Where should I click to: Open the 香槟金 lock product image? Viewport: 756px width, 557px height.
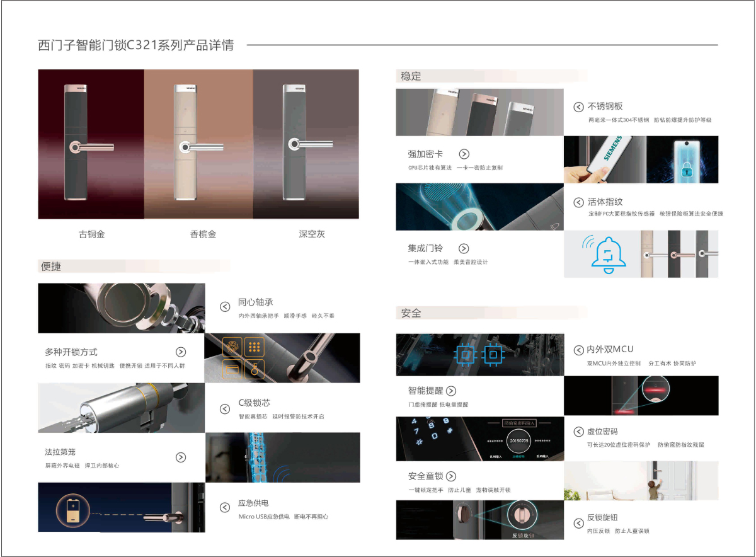click(x=199, y=144)
